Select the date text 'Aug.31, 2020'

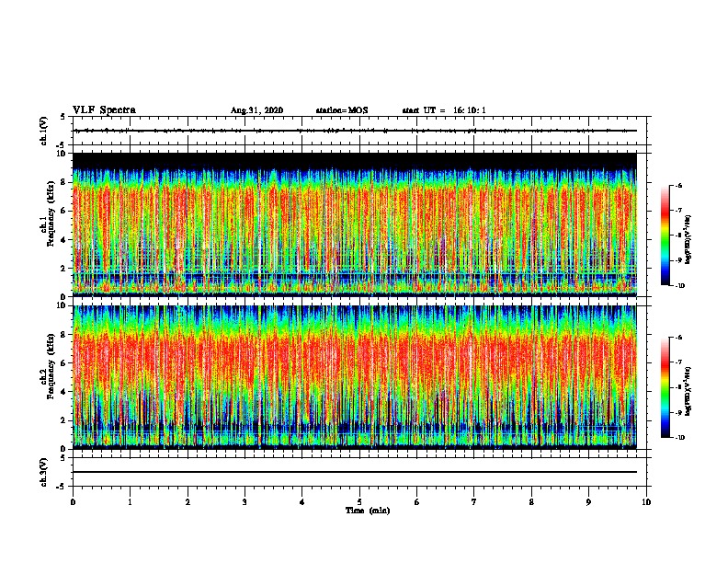click(256, 110)
